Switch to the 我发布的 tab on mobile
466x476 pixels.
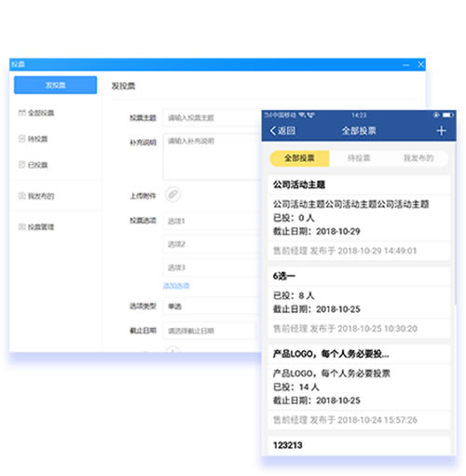coord(418,158)
